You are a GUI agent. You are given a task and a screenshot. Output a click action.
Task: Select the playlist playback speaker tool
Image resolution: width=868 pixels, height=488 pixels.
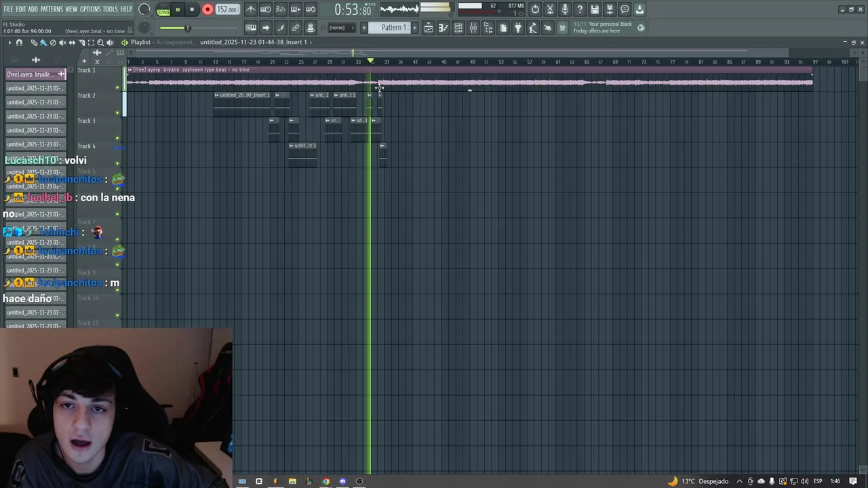(x=111, y=43)
